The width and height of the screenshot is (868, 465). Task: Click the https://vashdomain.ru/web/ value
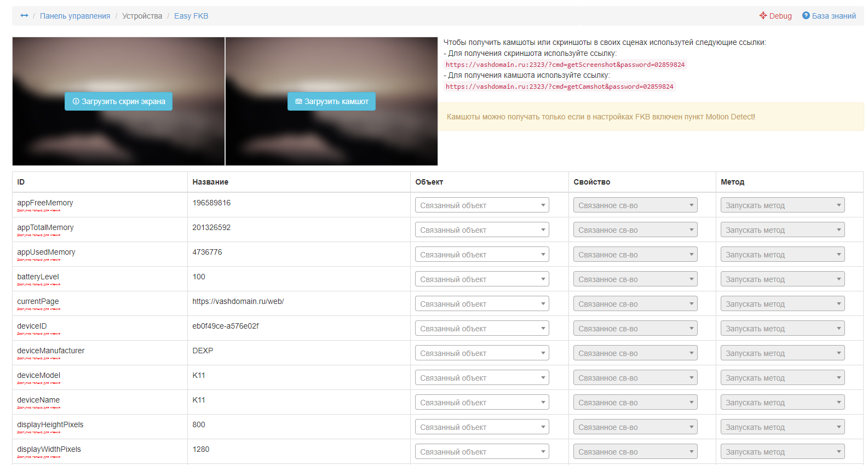click(x=238, y=301)
